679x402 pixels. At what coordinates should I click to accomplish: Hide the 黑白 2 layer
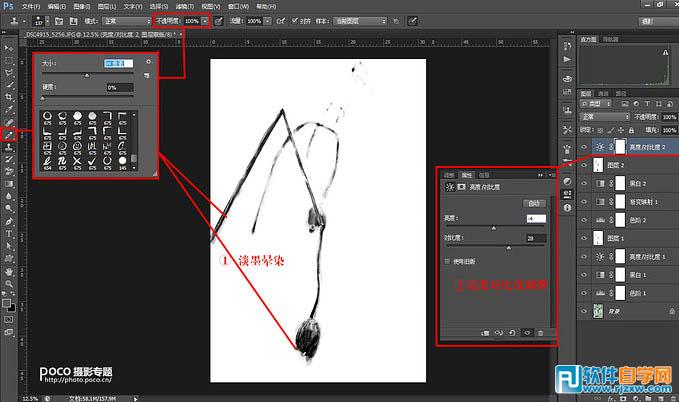(x=584, y=184)
